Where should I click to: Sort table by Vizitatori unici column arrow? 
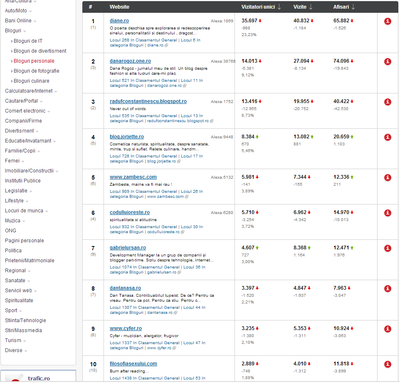pyautogui.click(x=279, y=7)
